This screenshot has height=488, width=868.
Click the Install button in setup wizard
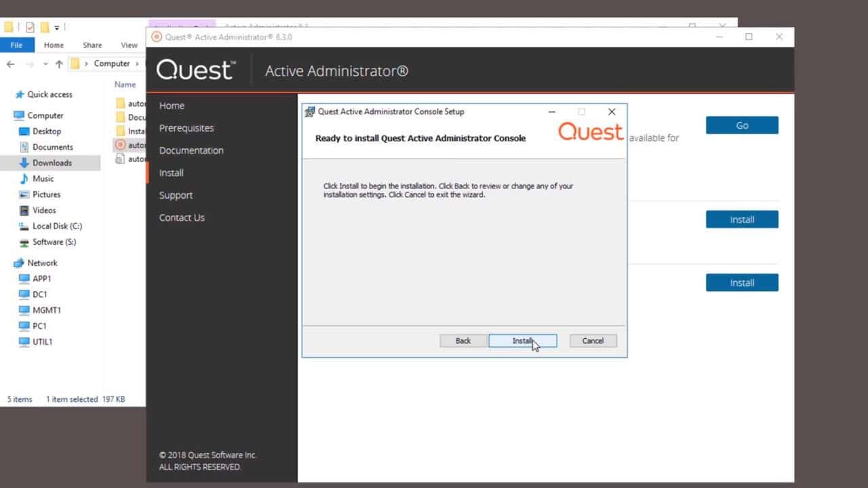(x=522, y=341)
